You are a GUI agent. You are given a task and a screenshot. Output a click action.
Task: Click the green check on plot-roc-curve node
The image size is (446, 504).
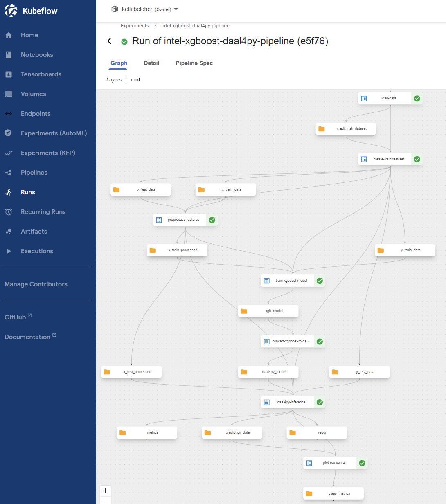362,463
